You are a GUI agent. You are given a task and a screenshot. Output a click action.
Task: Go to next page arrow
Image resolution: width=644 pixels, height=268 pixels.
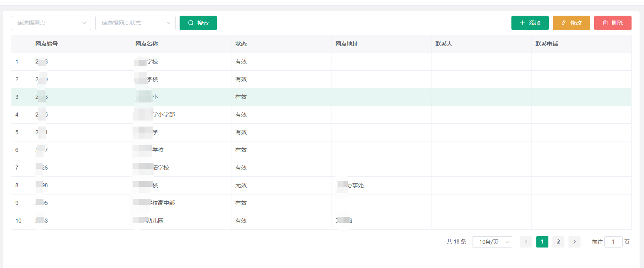point(574,242)
